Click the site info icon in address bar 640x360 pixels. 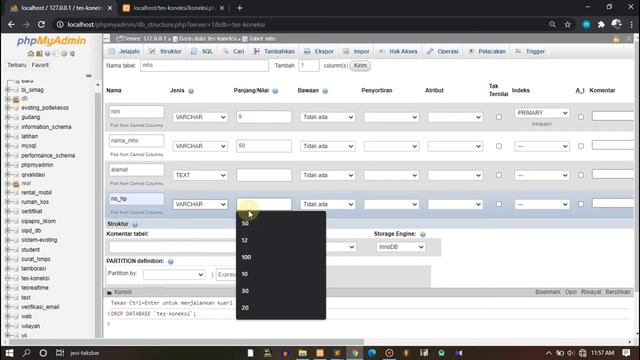[x=60, y=24]
